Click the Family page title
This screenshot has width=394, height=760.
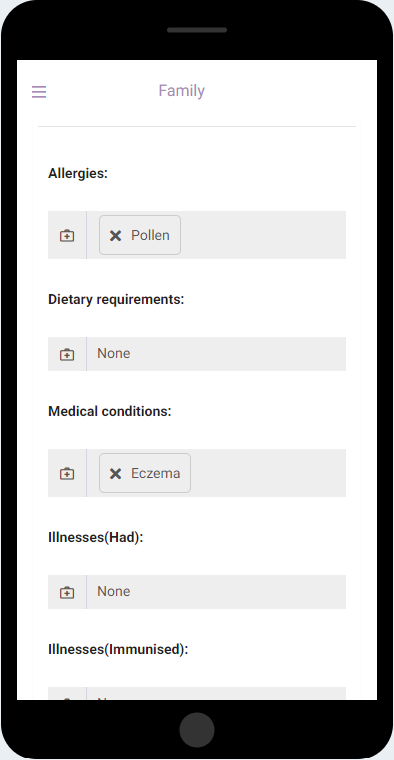tap(182, 91)
